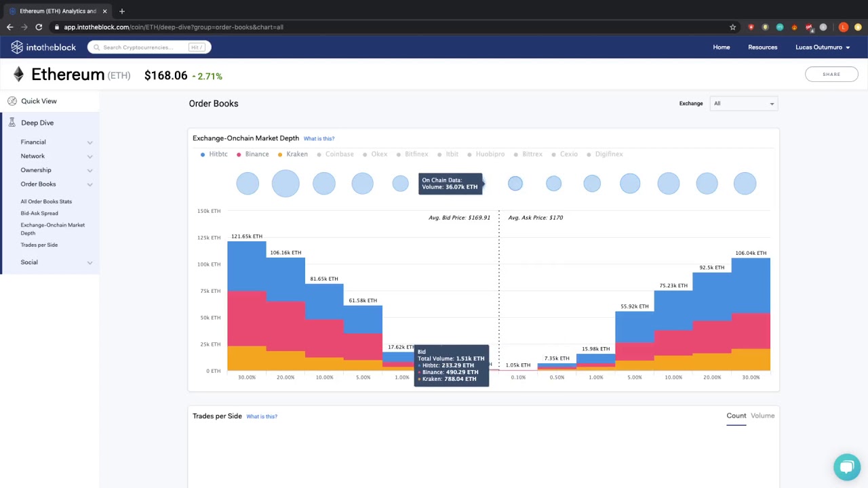Click the teal 'm' extension icon
This screenshot has height=488, width=868.
click(x=780, y=27)
